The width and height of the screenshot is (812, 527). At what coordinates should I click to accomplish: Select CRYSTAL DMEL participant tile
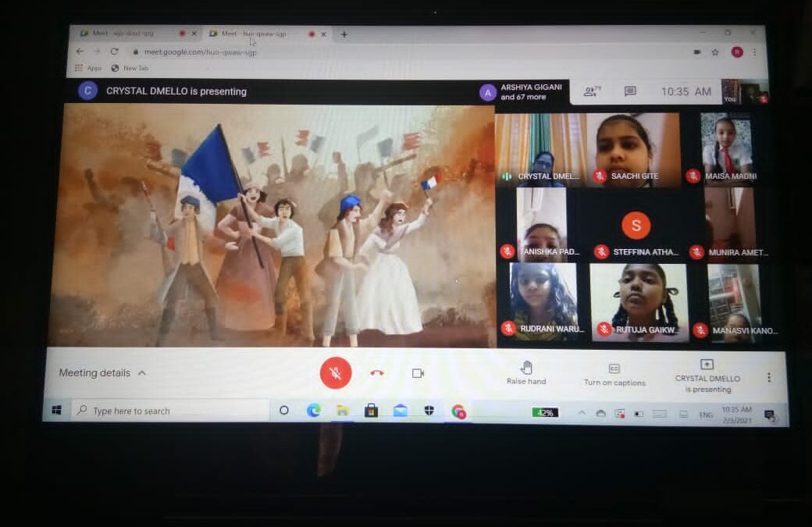540,150
